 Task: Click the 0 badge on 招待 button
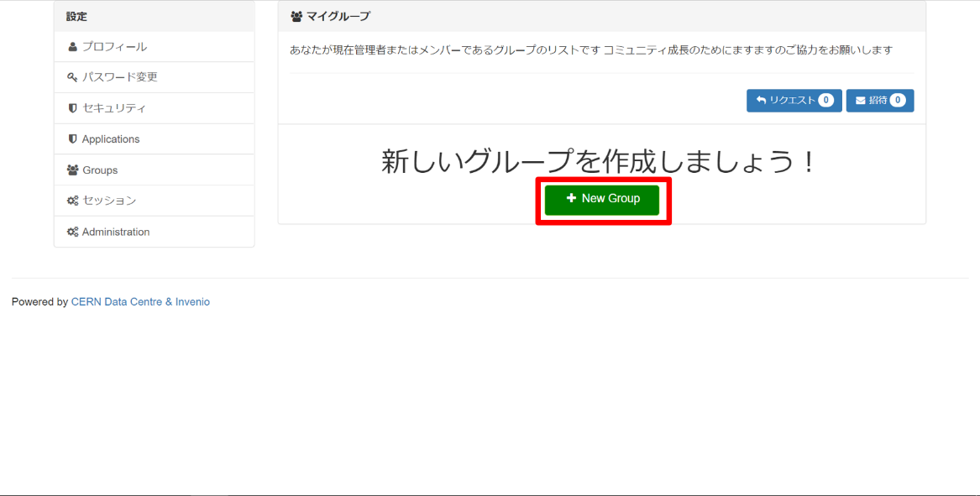coord(898,101)
